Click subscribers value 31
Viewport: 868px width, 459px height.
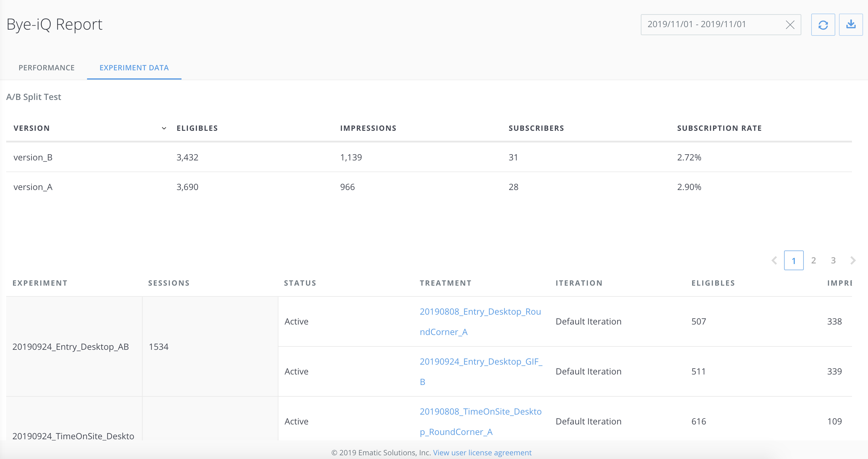pyautogui.click(x=513, y=157)
